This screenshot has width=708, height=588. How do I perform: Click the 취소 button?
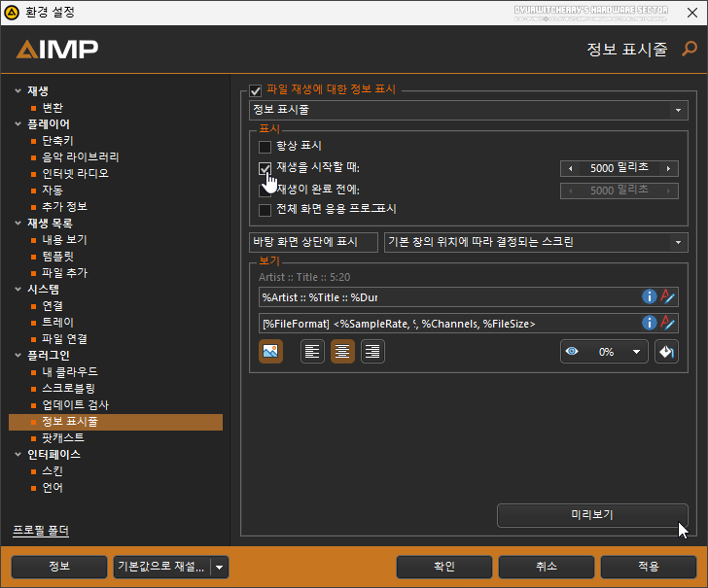pos(547,567)
